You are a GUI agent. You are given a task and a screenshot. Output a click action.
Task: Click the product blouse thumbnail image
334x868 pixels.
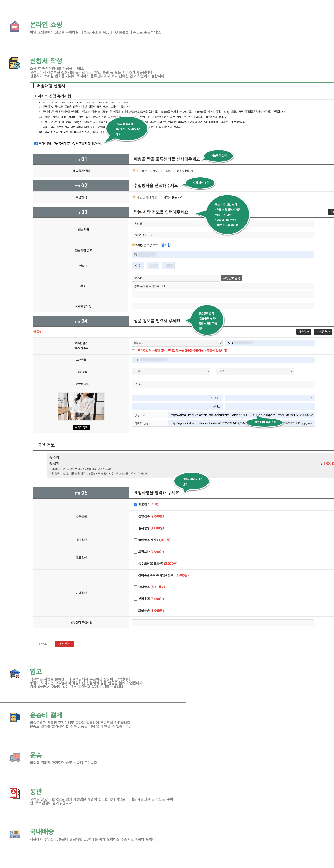click(81, 406)
